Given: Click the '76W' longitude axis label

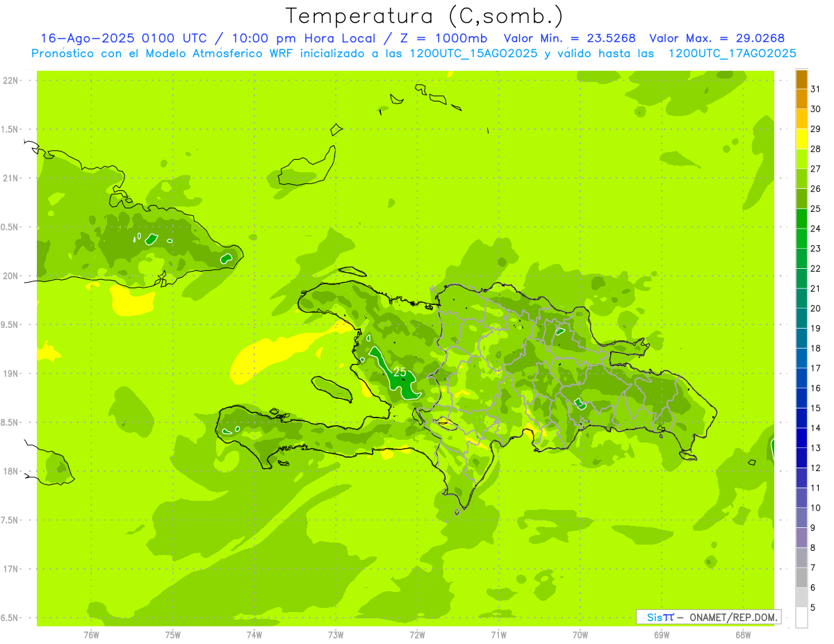Looking at the screenshot, I should click(x=91, y=635).
